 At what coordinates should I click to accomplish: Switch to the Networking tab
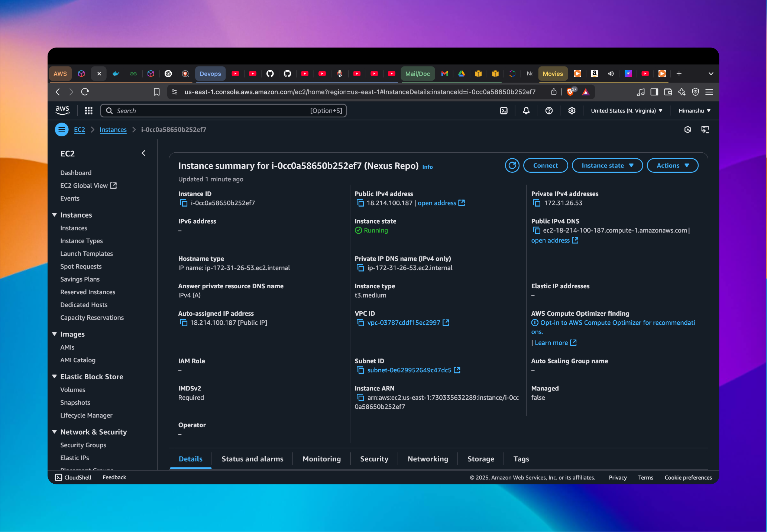428,459
